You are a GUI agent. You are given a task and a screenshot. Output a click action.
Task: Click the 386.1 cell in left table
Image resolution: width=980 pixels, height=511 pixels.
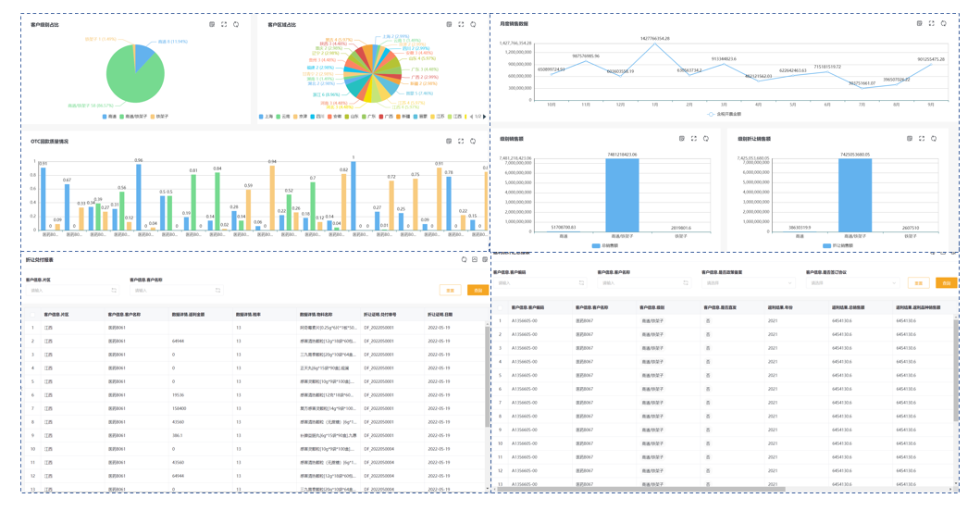pyautogui.click(x=178, y=435)
